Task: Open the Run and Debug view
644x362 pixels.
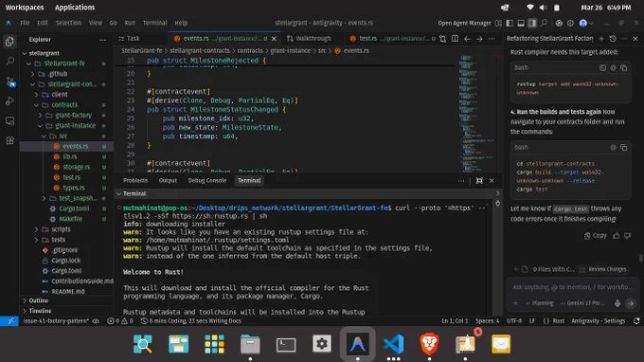Action: coord(9,101)
